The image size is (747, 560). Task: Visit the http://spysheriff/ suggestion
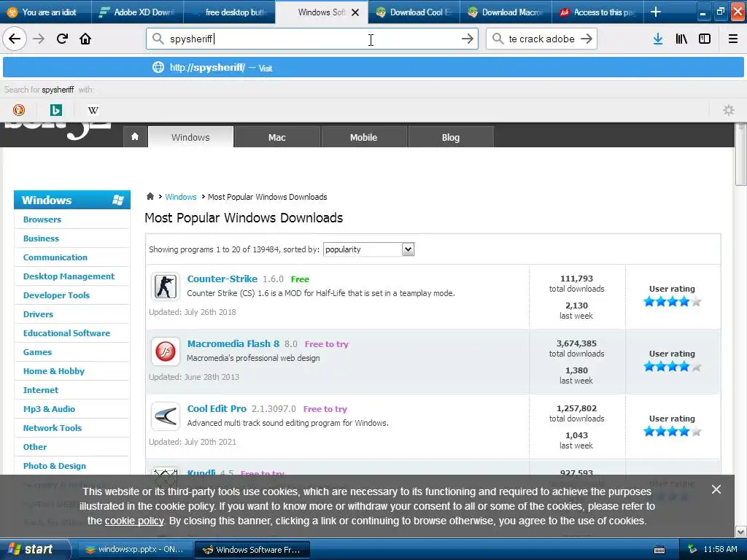coord(373,68)
